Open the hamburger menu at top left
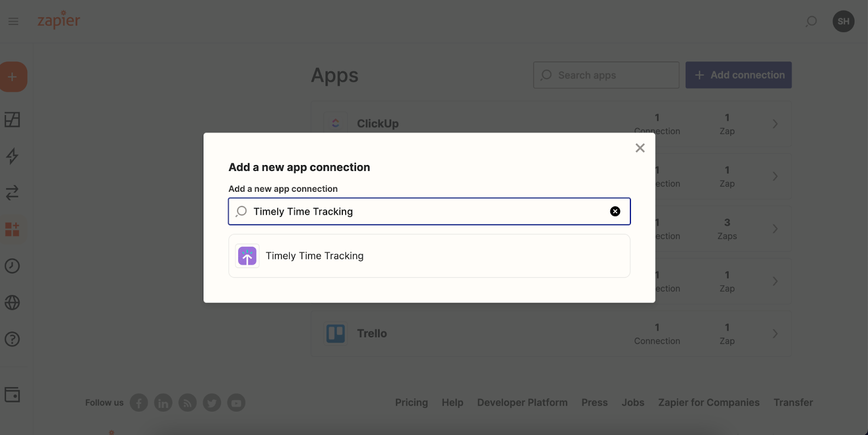Viewport: 868px width, 435px height. [x=14, y=21]
